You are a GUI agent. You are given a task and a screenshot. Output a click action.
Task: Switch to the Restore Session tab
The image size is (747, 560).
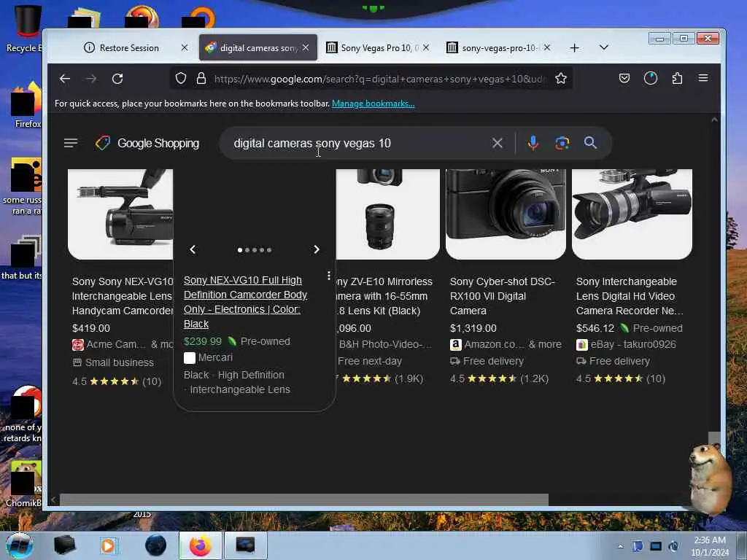tap(128, 47)
